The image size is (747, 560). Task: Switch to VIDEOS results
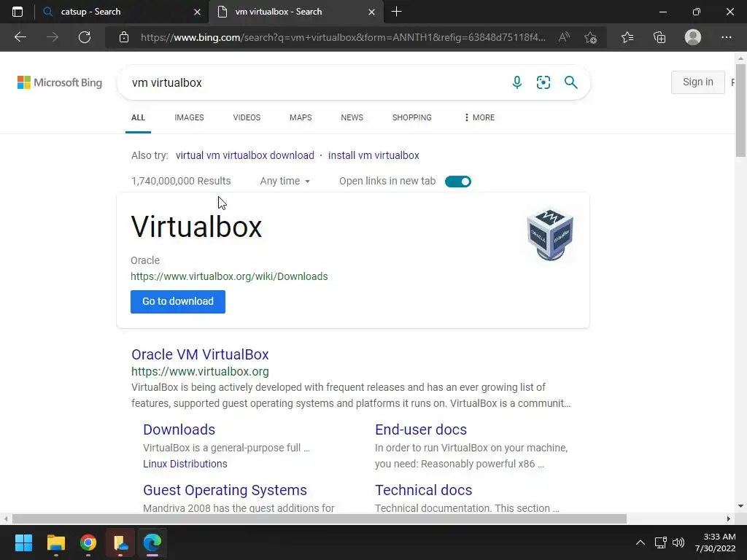point(247,117)
